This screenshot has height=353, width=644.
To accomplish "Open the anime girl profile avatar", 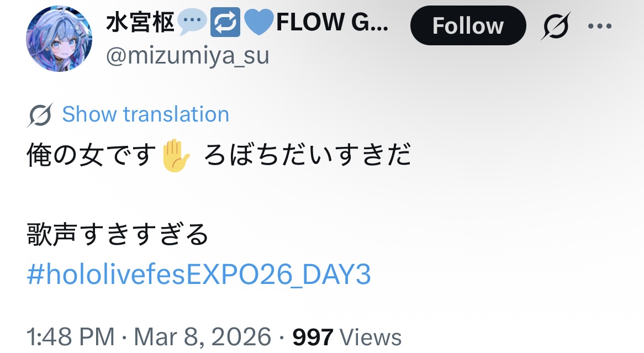I will coord(59,39).
